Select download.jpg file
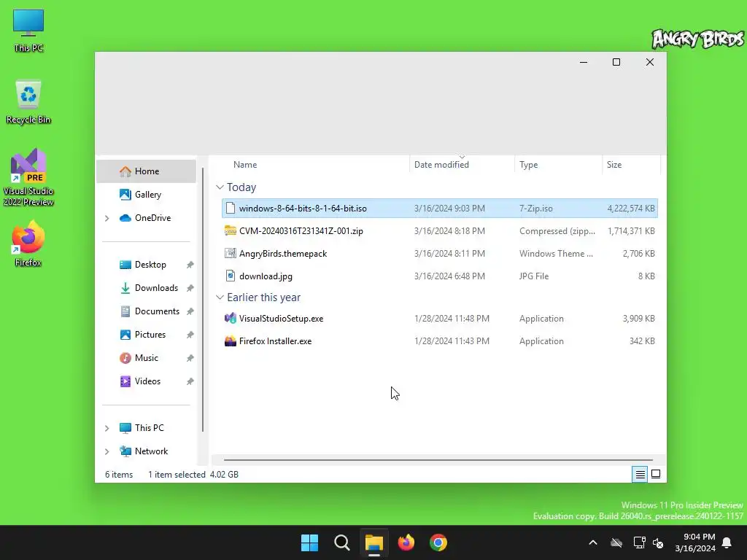747x560 pixels. (440, 276)
